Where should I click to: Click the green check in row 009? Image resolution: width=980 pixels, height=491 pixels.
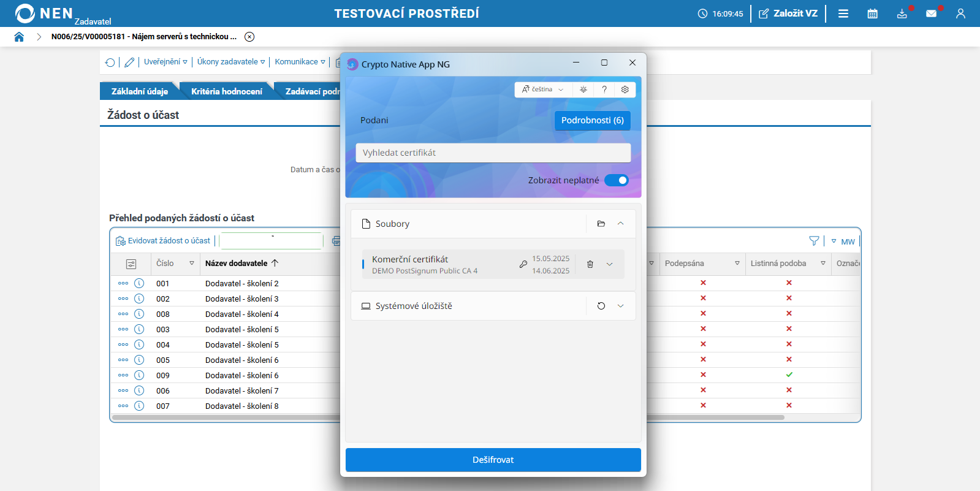[789, 375]
